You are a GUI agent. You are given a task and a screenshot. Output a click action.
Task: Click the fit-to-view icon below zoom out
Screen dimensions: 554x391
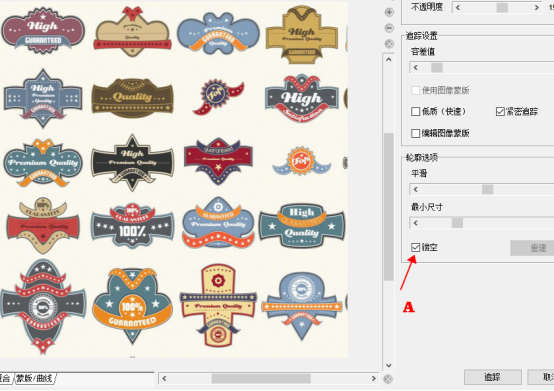[x=389, y=44]
